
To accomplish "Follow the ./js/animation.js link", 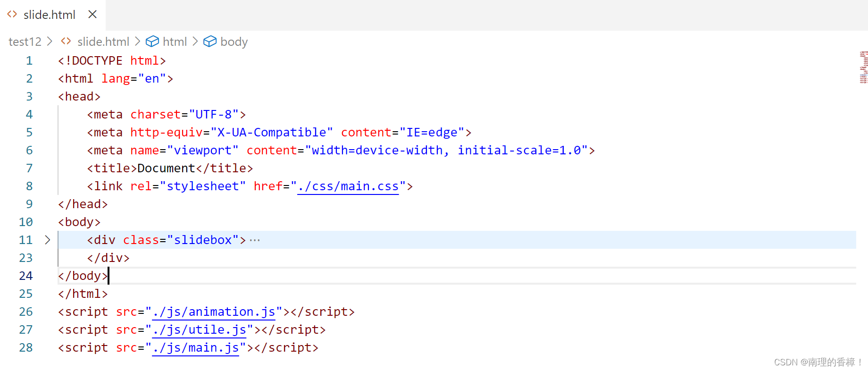I will pos(214,312).
